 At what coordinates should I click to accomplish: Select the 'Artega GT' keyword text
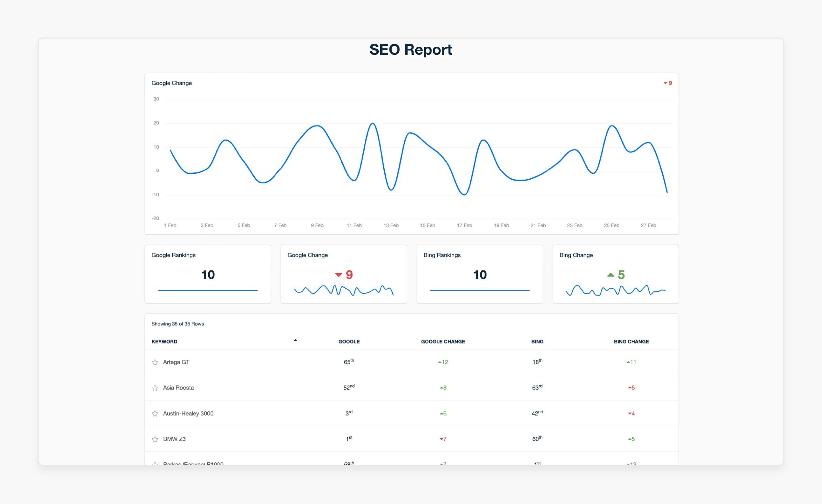click(176, 362)
